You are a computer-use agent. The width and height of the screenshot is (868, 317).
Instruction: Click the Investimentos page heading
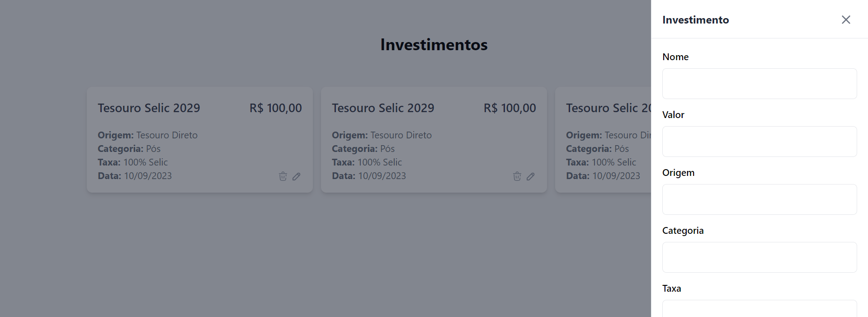point(434,45)
